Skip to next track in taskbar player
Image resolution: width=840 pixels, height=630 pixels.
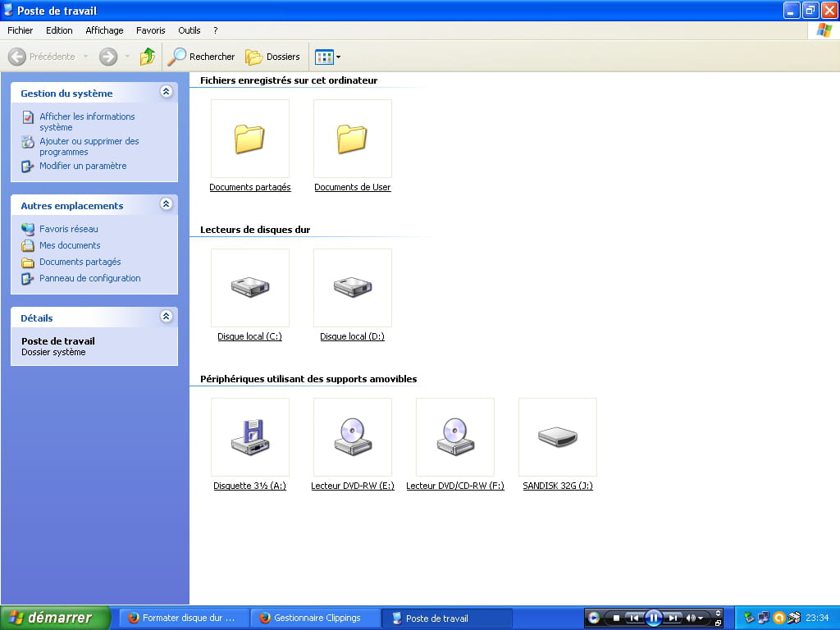click(x=673, y=618)
